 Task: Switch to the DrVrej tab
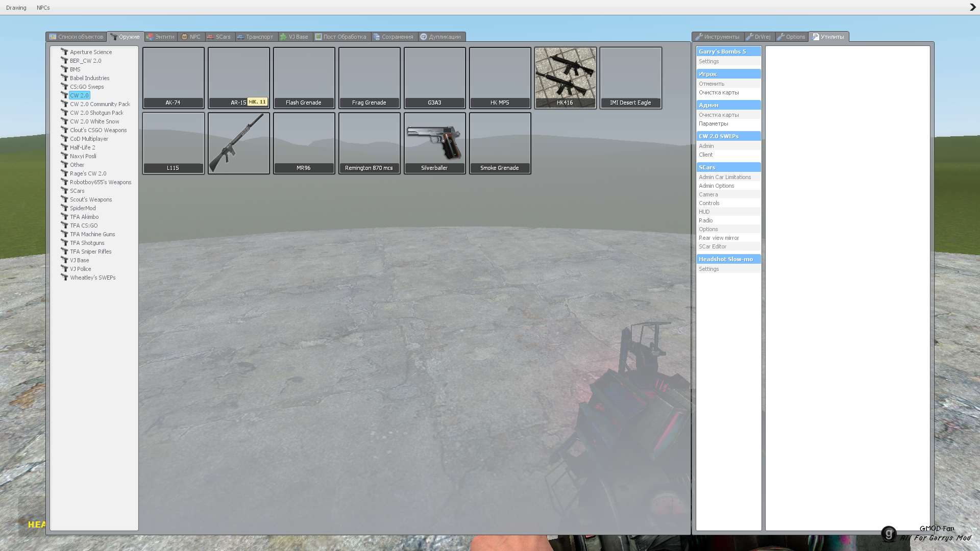pos(758,37)
